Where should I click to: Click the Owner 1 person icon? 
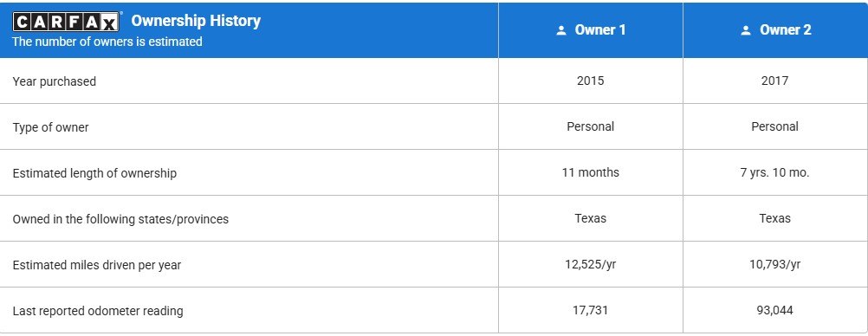[x=561, y=30]
